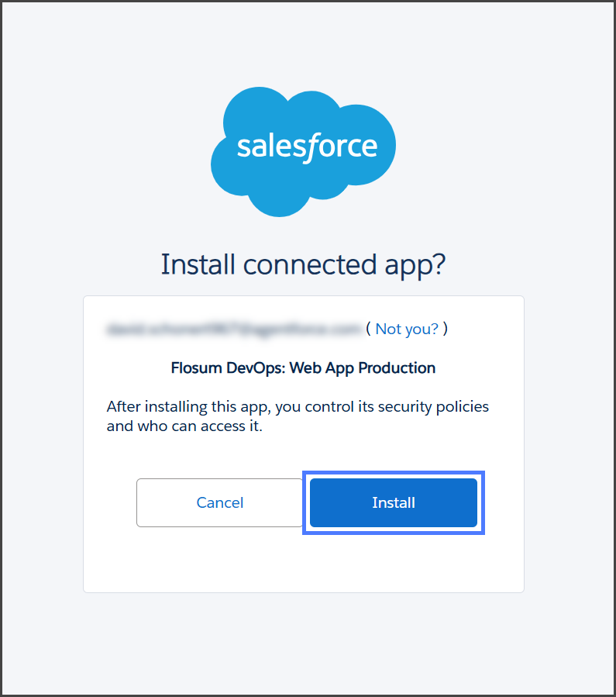Screen dimensions: 616x697
Task: Select the "Install connected app?" heading
Action: [303, 264]
